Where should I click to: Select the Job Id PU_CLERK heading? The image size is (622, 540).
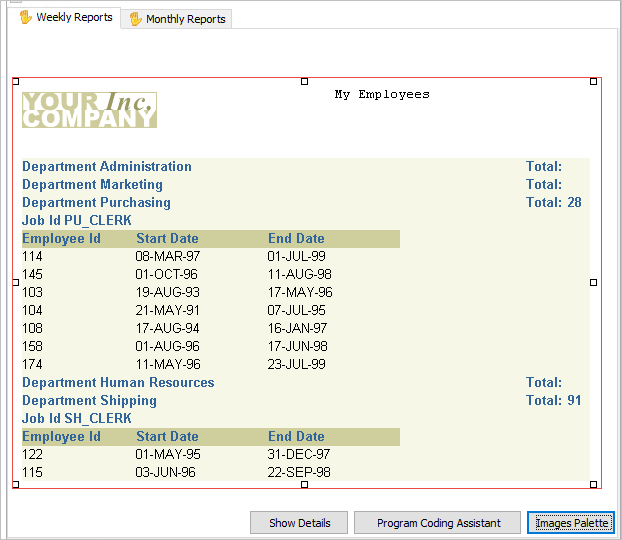tap(77, 221)
